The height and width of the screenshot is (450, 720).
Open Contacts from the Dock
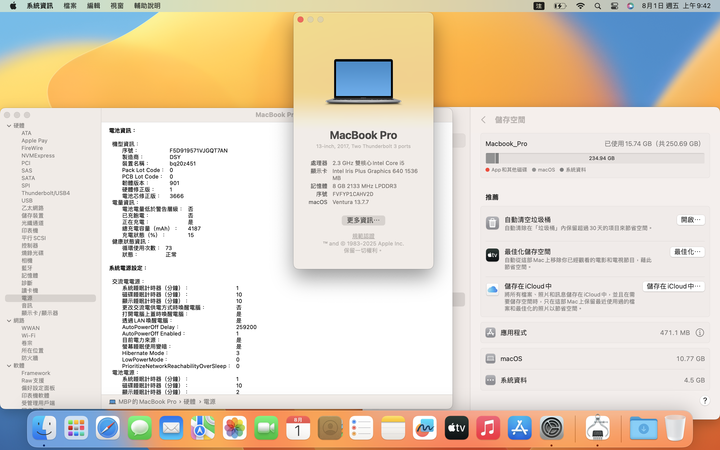(x=330, y=428)
